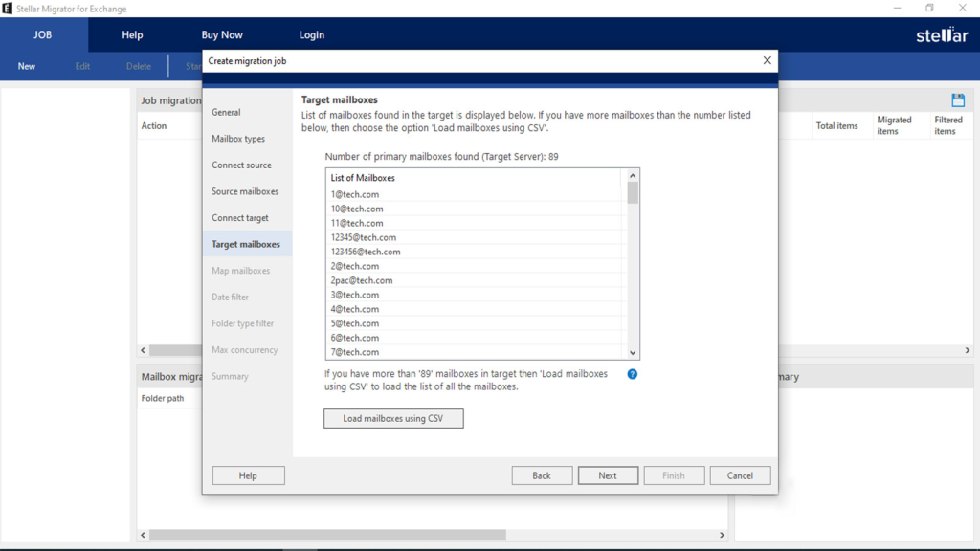
Task: Click the Help button in dialog footer
Action: [248, 475]
